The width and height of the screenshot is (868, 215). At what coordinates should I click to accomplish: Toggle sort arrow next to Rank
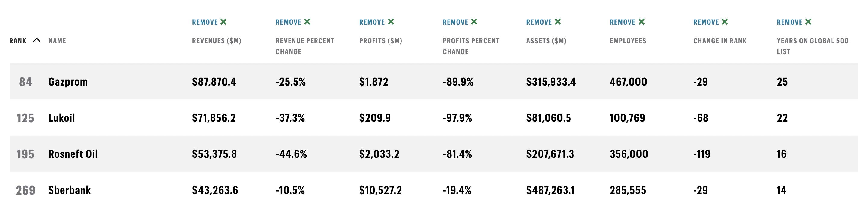pos(37,40)
